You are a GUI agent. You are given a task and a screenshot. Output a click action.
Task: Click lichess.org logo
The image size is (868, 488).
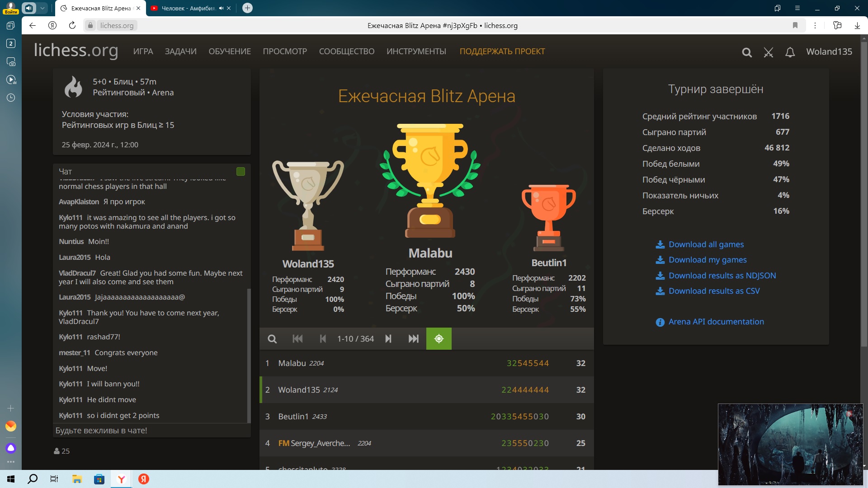76,51
